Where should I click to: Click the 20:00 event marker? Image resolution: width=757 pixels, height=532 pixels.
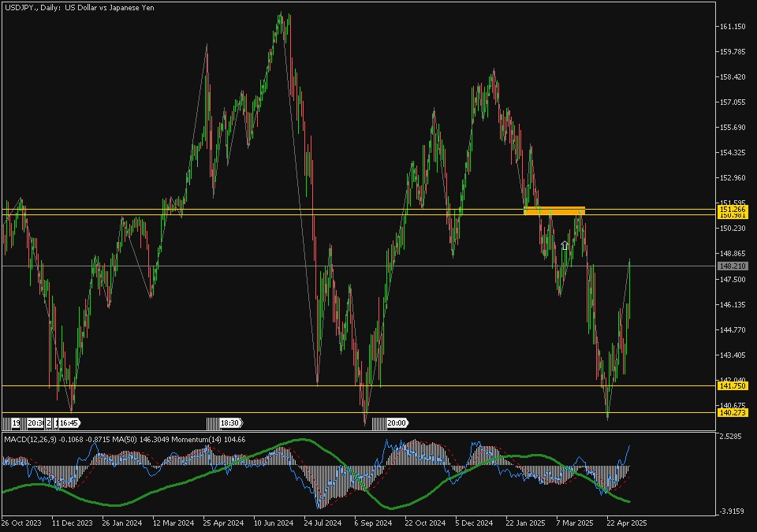click(397, 423)
